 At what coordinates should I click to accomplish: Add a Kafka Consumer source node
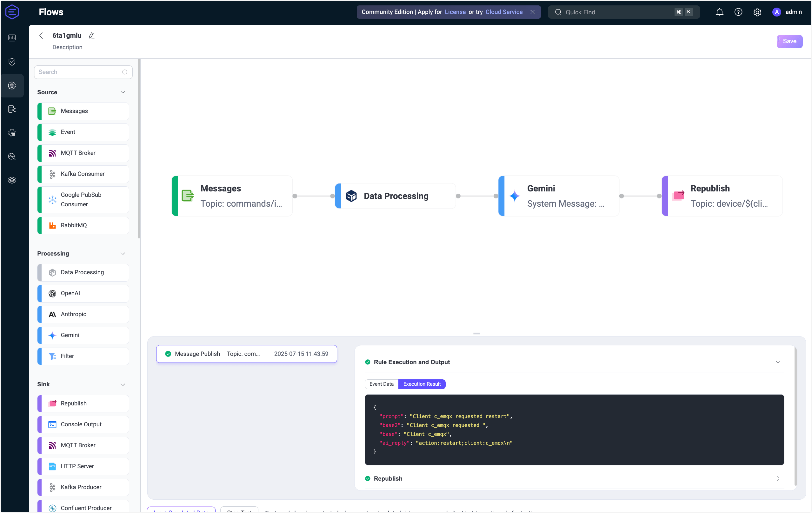pyautogui.click(x=83, y=174)
